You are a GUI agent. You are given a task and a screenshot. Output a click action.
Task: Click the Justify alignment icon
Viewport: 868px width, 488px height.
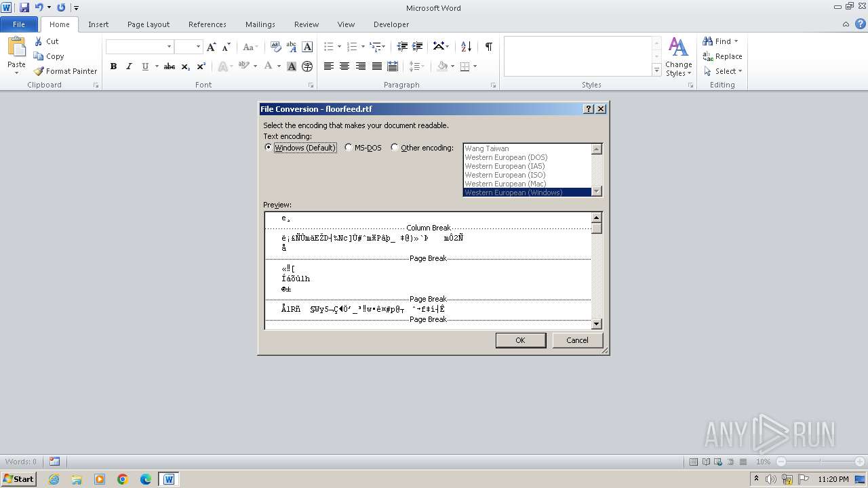pos(376,66)
